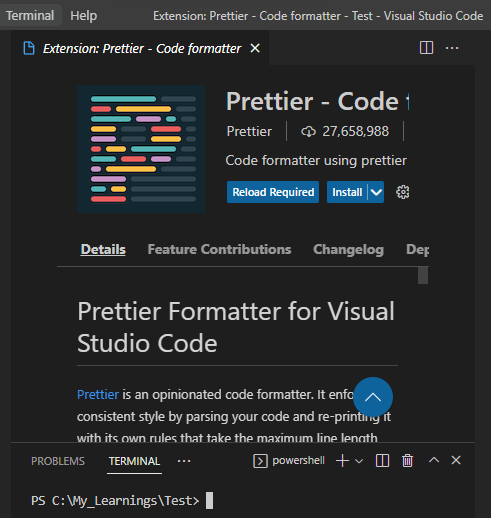
Task: Open the launch profile dropdown chevron
Action: 359,461
